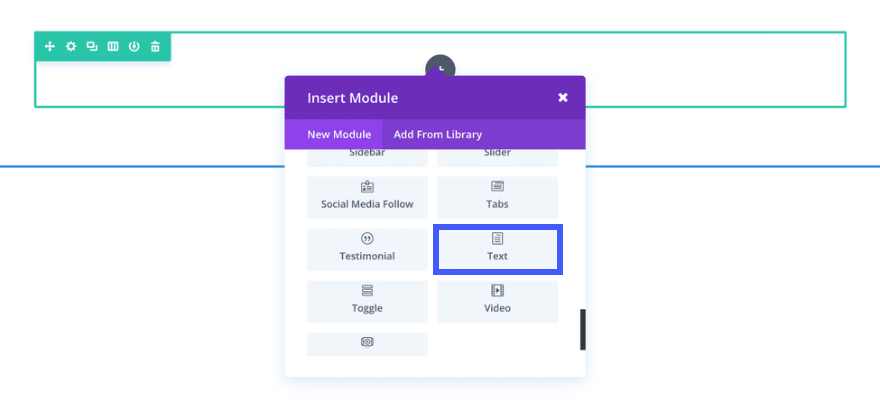The image size is (880, 403).
Task: Open row settings gear icon
Action: click(71, 47)
